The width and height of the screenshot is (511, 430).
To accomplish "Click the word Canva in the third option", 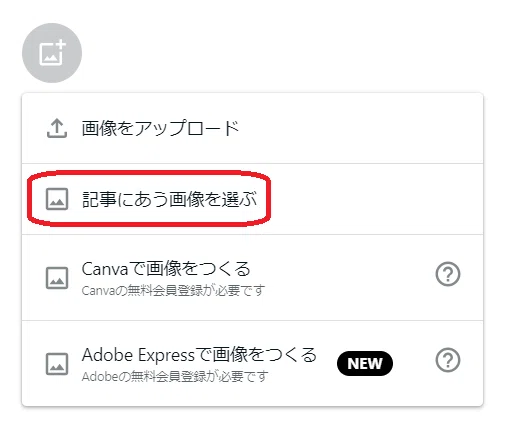I will (105, 269).
